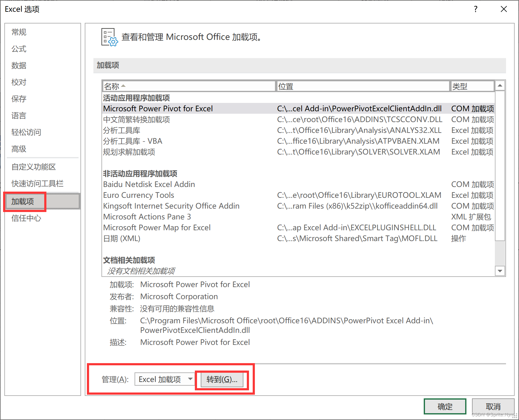The width and height of the screenshot is (519, 420).
Task: Sort add-ins by the 名称 column header
Action: pyautogui.click(x=189, y=86)
